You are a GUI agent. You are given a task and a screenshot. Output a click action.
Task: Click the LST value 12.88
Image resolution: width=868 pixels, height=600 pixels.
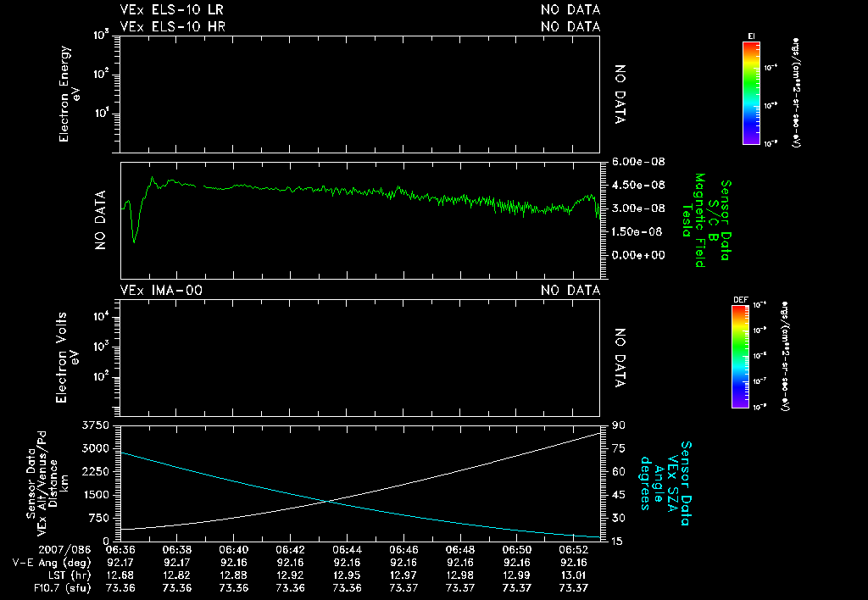[x=234, y=575]
